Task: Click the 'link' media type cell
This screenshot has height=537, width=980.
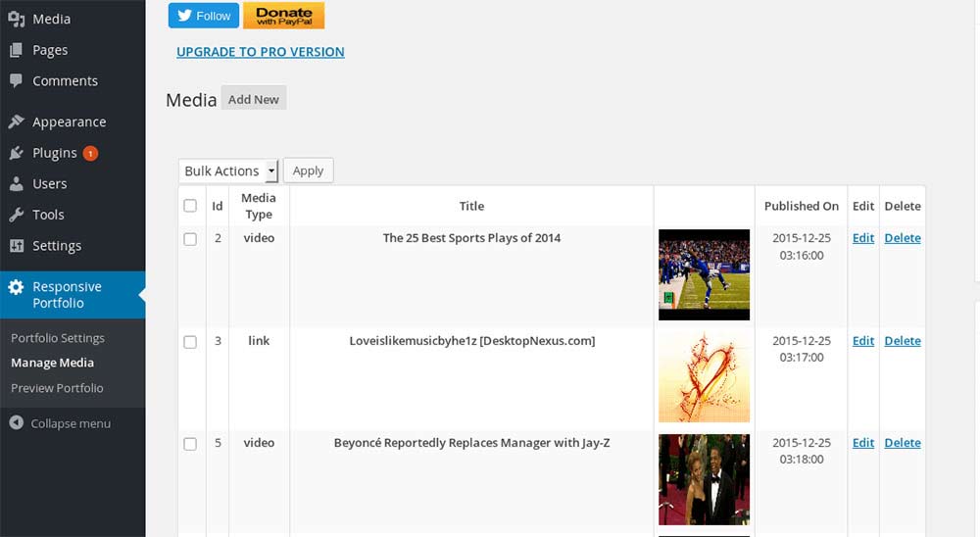Action: (x=259, y=341)
